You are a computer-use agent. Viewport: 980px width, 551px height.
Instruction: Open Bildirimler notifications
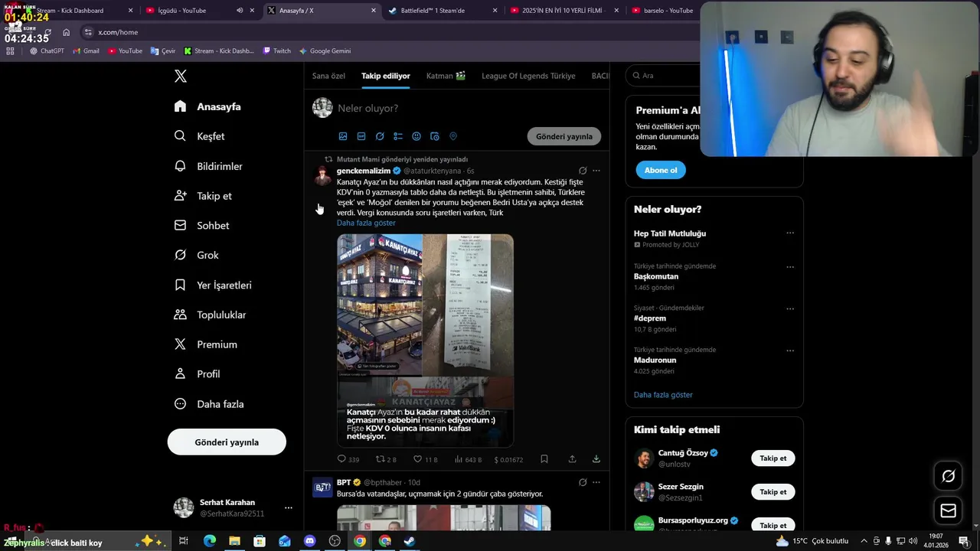click(x=208, y=166)
